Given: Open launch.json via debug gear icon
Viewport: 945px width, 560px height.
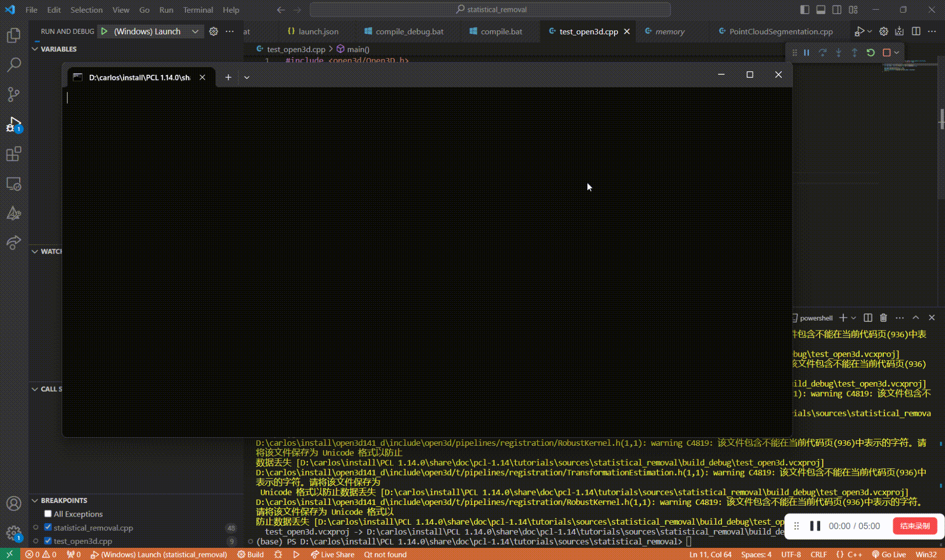Looking at the screenshot, I should click(x=213, y=31).
